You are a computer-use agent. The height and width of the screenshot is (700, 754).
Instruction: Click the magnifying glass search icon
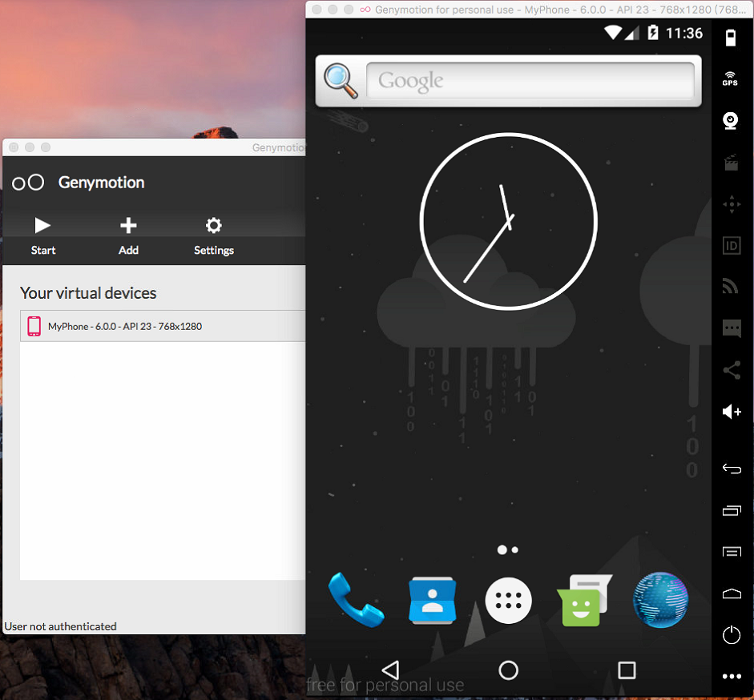[341, 81]
